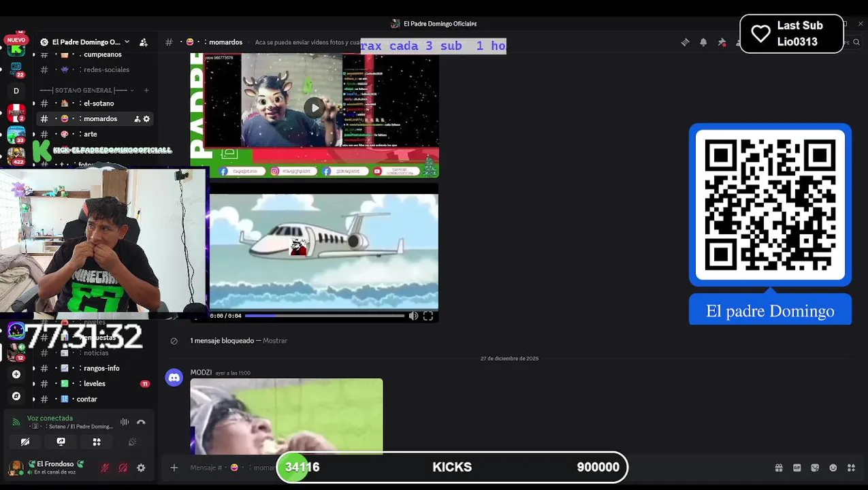This screenshot has width=868, height=490.
Task: Play the reindeer filter video
Action: (314, 108)
